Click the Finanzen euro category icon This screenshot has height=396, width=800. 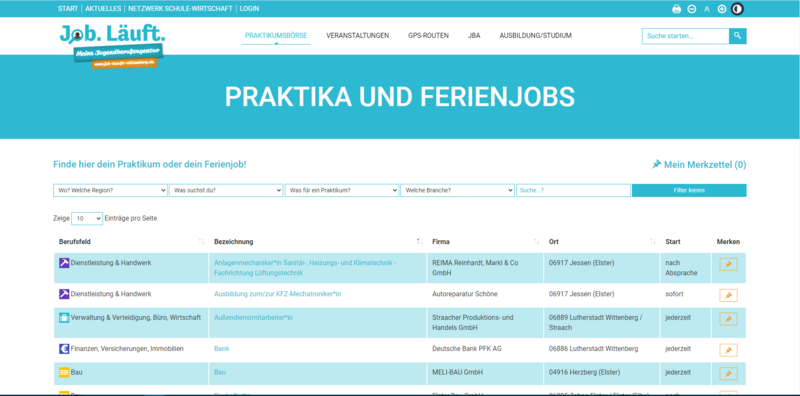pyautogui.click(x=64, y=349)
